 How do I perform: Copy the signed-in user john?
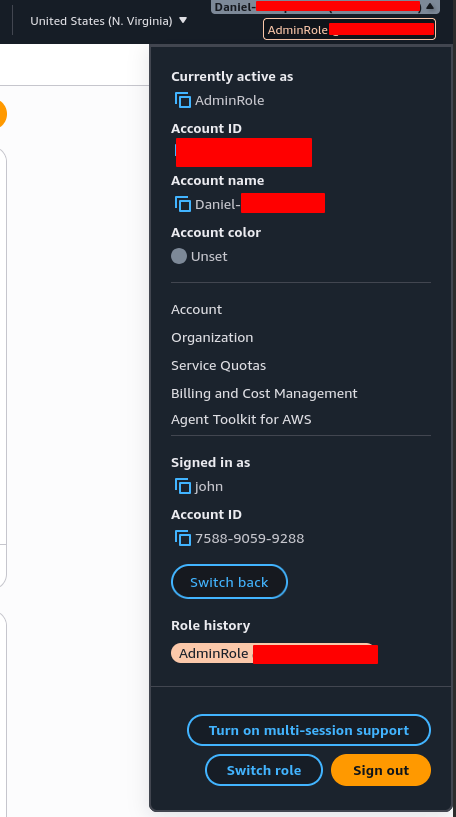pos(183,486)
